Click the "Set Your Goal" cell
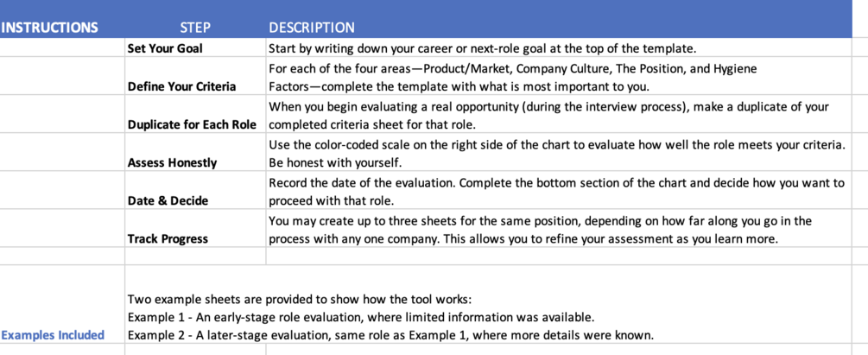This screenshot has width=868, height=355. (x=165, y=48)
